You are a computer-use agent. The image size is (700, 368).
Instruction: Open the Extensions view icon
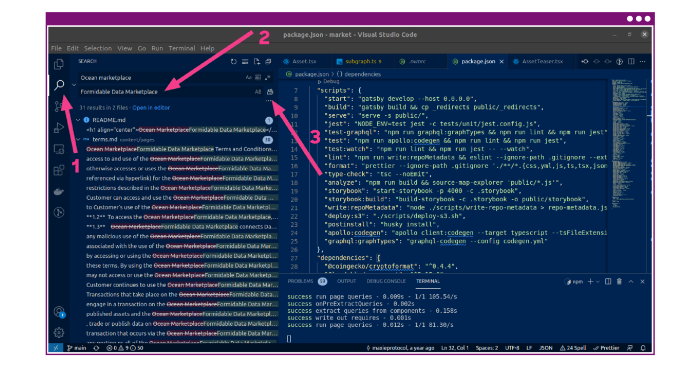point(59,170)
